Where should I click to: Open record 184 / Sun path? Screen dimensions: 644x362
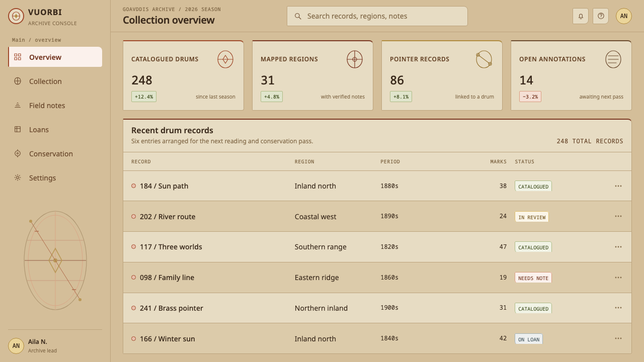click(164, 186)
